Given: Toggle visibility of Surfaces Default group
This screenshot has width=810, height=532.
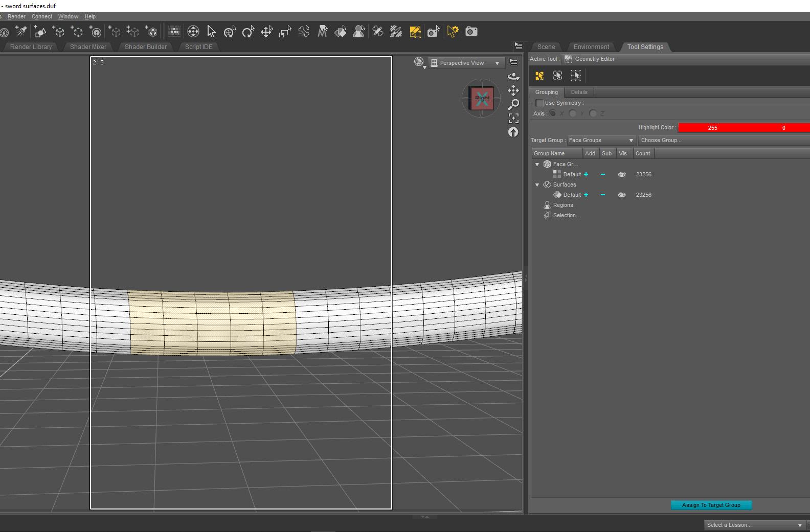Looking at the screenshot, I should point(622,195).
